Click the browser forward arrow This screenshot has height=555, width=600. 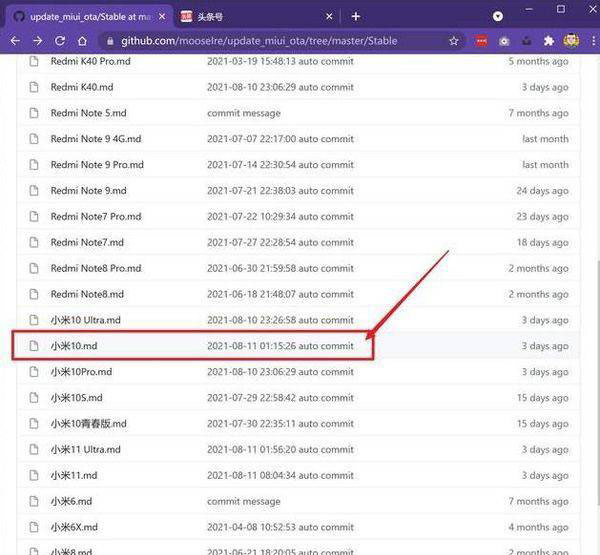[37, 41]
